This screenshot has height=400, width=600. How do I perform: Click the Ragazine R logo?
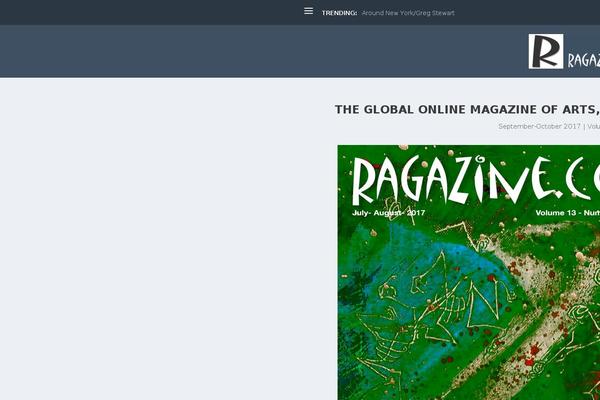pyautogui.click(x=546, y=51)
